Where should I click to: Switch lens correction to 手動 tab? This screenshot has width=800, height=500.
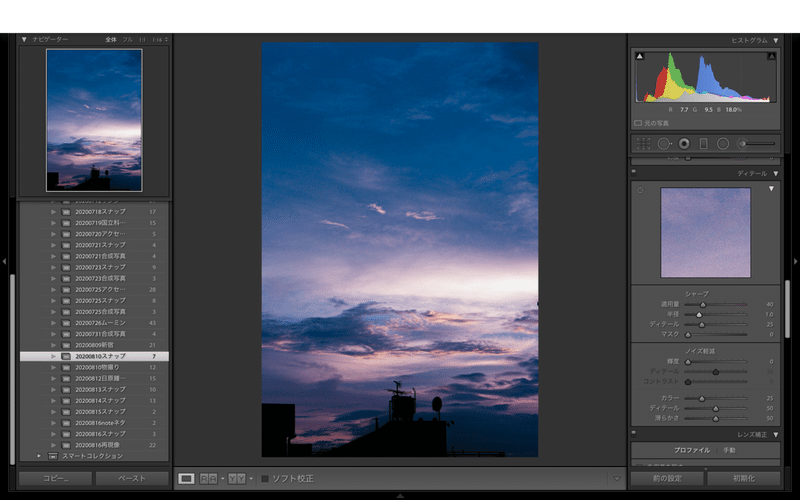point(729,451)
